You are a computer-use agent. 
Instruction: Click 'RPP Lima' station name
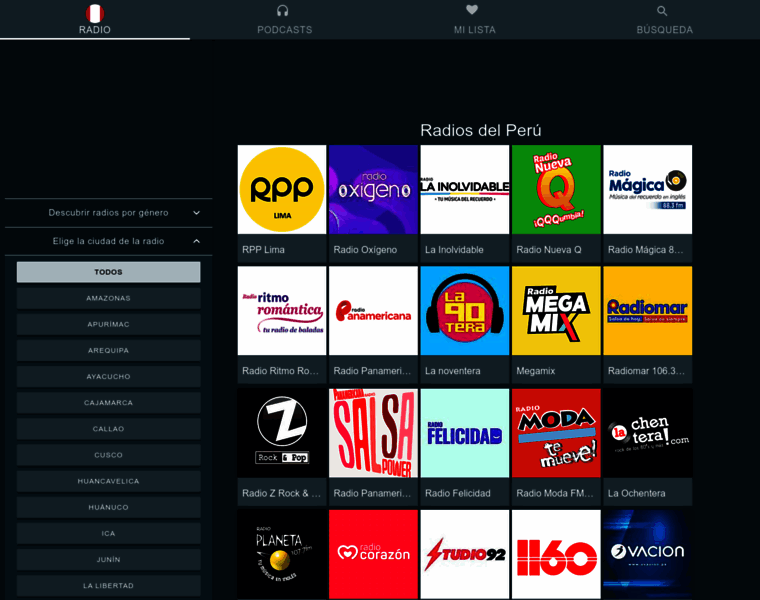(x=263, y=250)
